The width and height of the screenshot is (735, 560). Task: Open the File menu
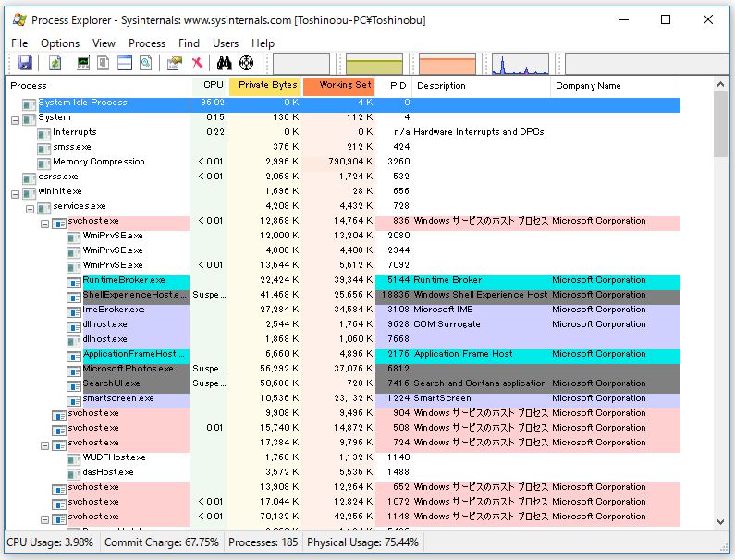(x=19, y=43)
